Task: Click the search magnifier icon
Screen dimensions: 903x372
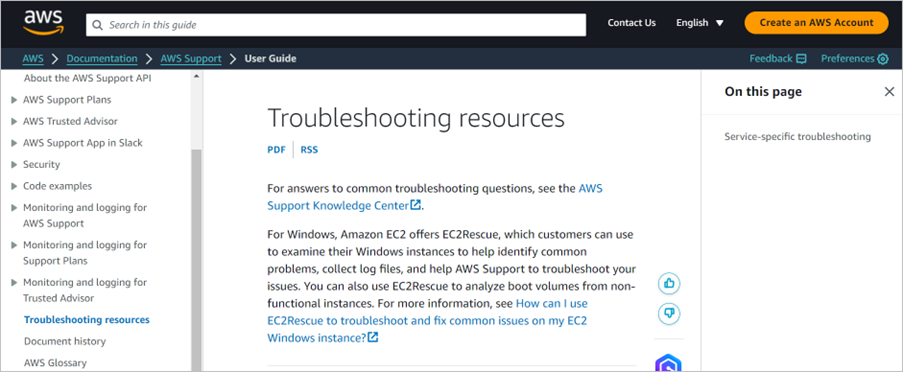Action: [x=98, y=25]
